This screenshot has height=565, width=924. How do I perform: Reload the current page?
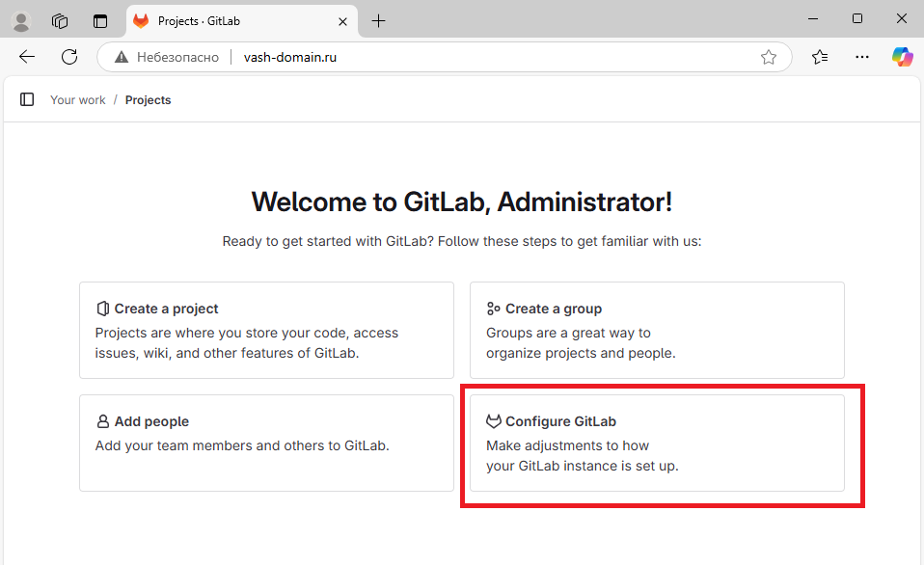tap(69, 57)
